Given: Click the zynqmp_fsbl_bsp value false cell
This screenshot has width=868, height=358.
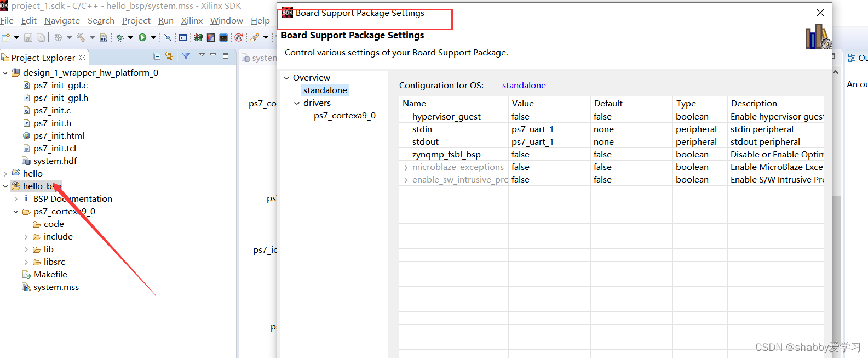Looking at the screenshot, I should pyautogui.click(x=549, y=154).
